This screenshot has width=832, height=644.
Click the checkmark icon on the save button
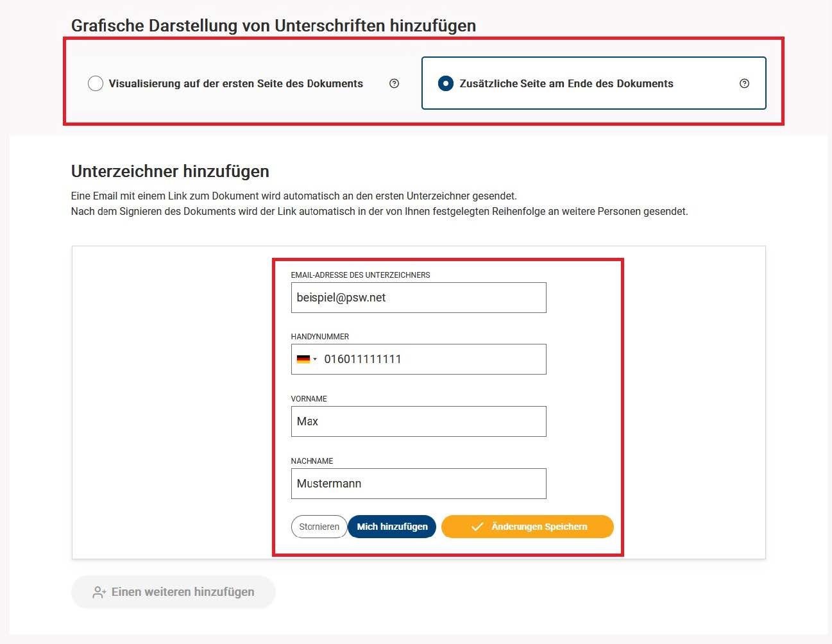pos(477,527)
